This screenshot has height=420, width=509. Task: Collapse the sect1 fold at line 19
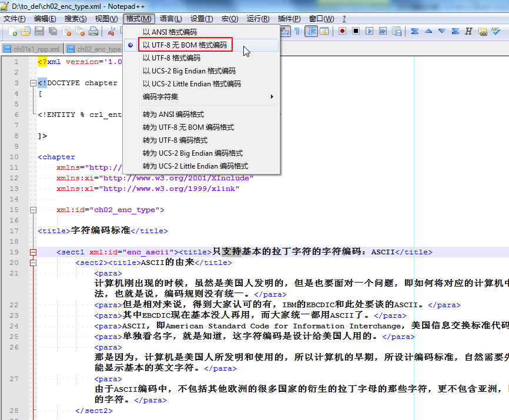pos(33,252)
